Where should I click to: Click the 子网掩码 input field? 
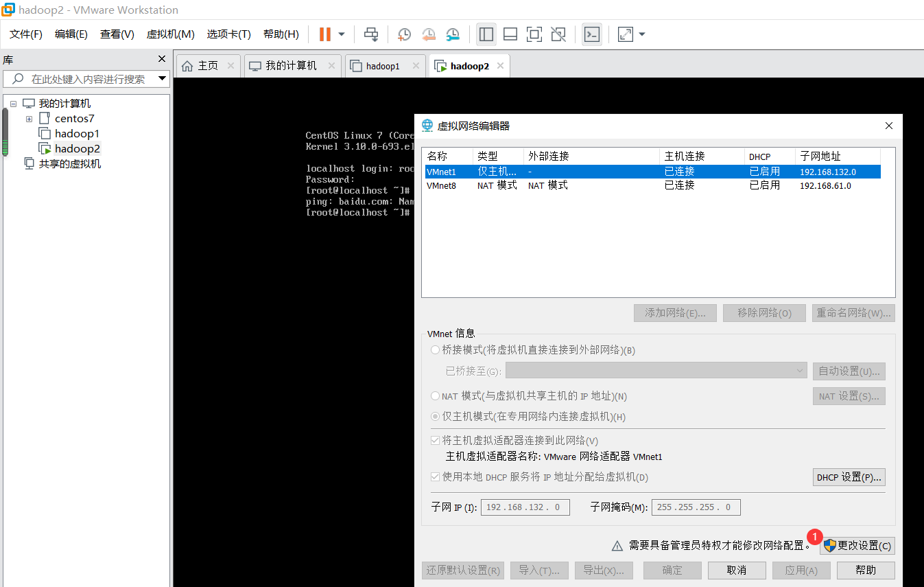tap(696, 507)
